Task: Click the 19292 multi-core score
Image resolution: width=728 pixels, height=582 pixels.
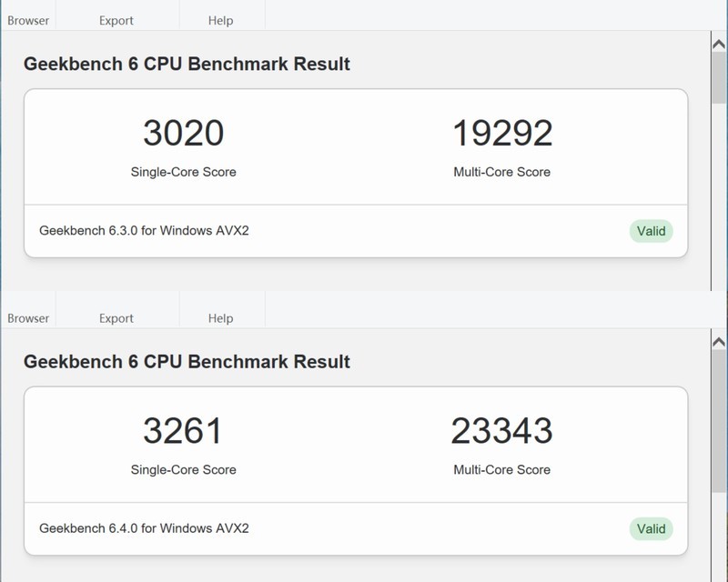Action: click(502, 134)
